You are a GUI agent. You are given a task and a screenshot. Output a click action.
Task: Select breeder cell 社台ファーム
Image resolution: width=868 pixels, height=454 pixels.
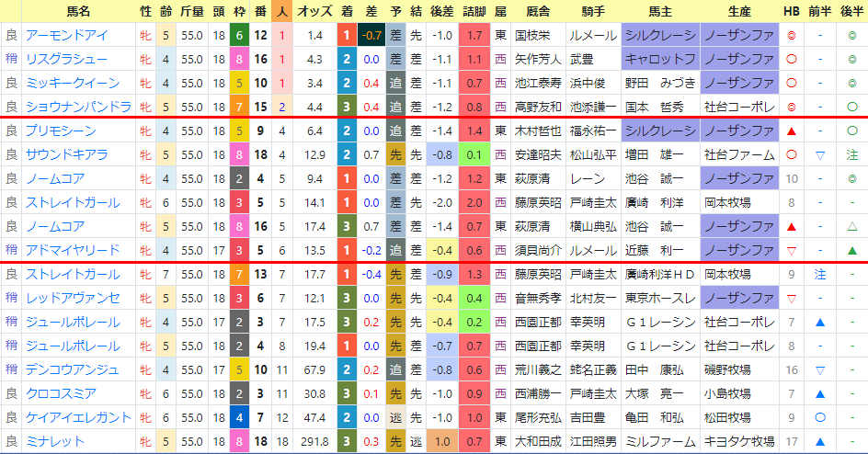click(x=739, y=154)
